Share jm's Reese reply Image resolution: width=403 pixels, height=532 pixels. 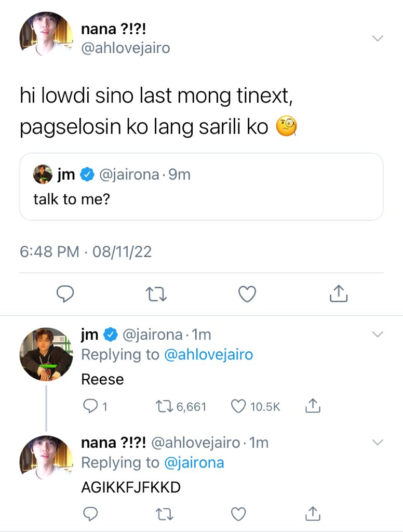point(313,405)
